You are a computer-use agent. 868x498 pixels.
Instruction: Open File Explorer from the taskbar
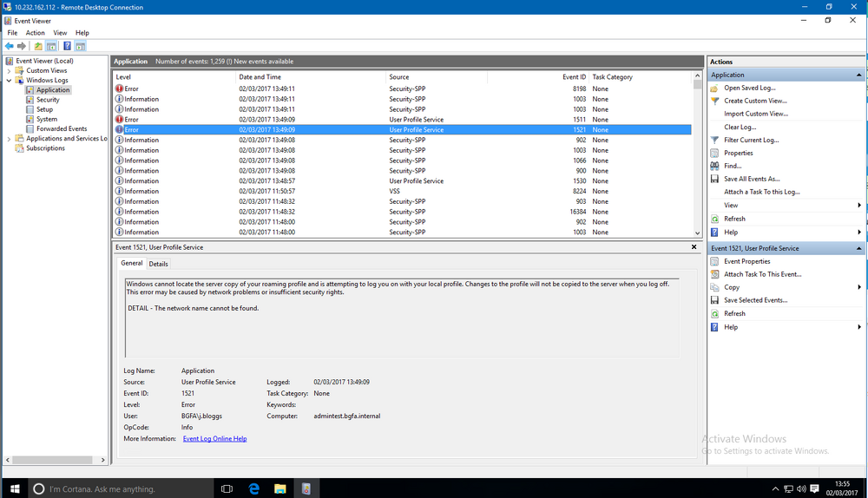[280, 488]
